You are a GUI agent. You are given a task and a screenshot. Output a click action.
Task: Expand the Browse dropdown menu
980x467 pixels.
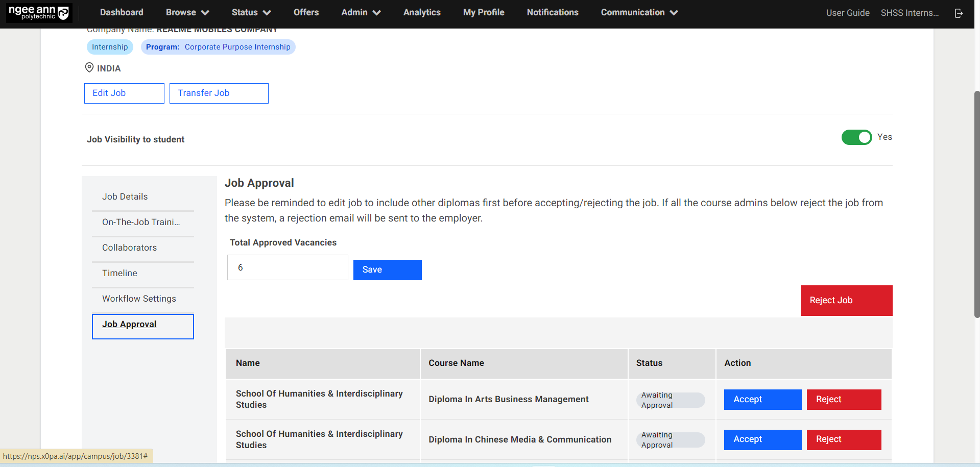[187, 13]
